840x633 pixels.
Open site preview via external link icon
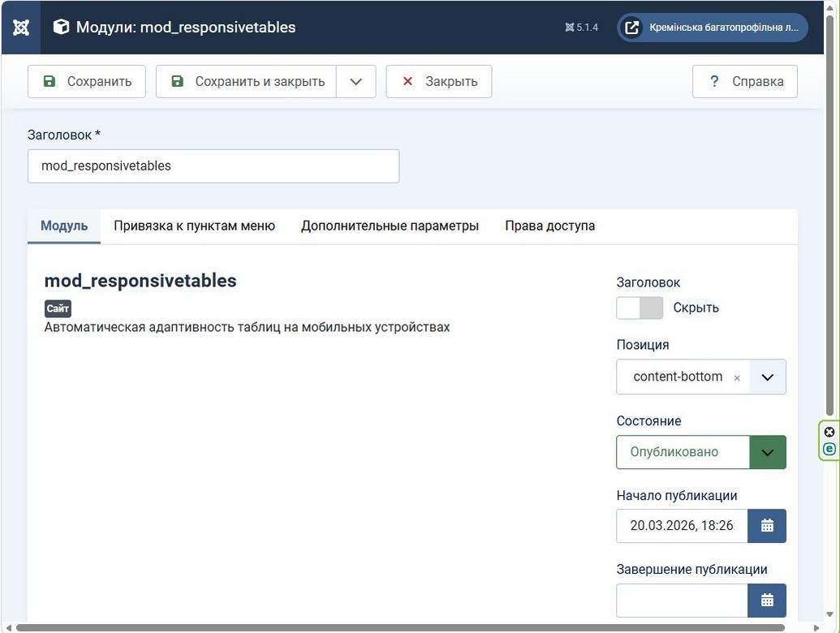coord(631,28)
